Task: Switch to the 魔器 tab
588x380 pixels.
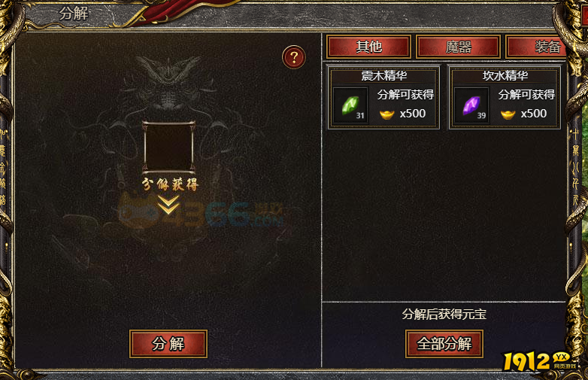Action: coord(458,47)
